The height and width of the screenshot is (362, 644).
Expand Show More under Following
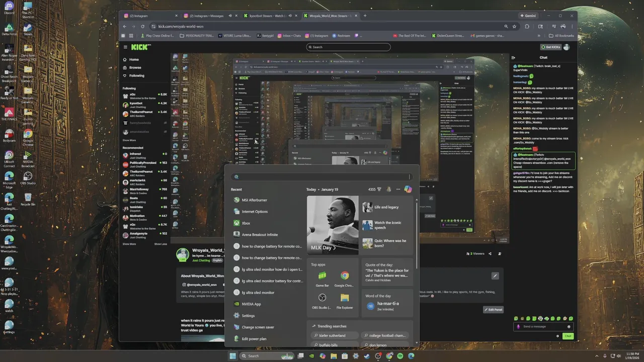pyautogui.click(x=129, y=140)
